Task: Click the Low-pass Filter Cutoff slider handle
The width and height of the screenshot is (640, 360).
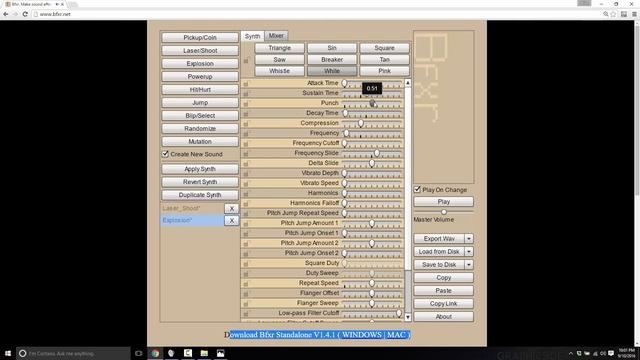Action: (399, 313)
